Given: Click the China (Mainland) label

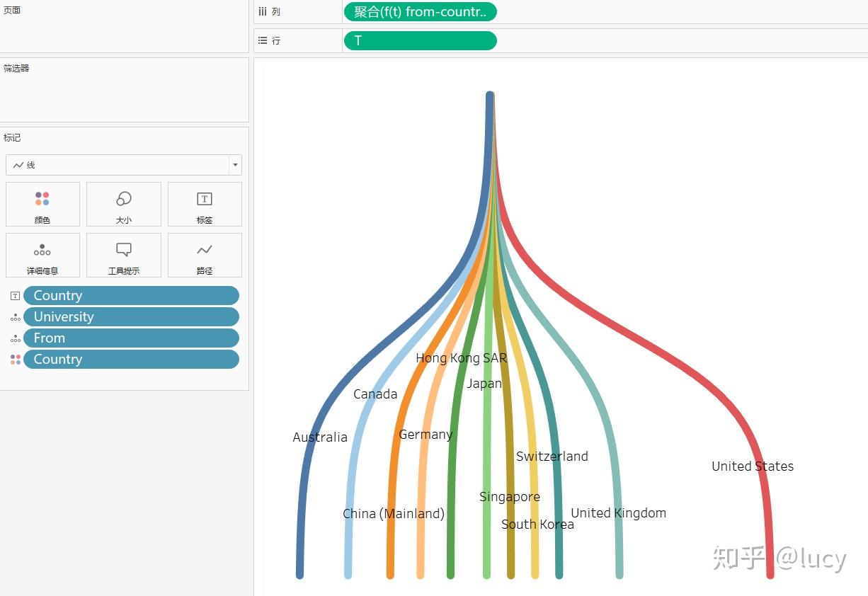Looking at the screenshot, I should (x=394, y=514).
